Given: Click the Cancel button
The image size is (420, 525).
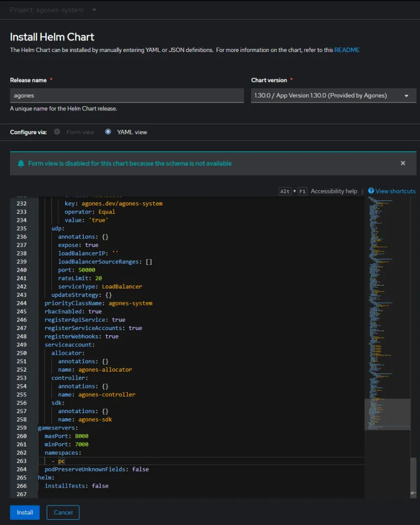Looking at the screenshot, I should point(62,512).
